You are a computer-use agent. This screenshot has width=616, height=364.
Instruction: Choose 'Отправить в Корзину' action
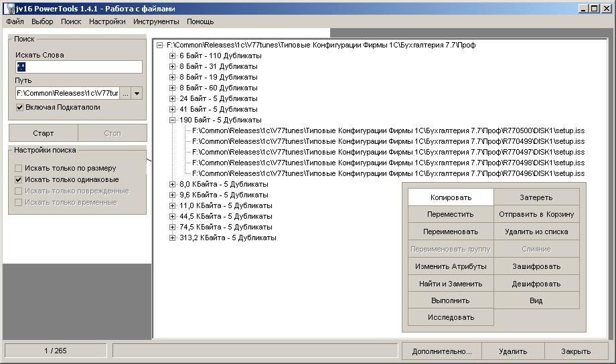point(536,214)
